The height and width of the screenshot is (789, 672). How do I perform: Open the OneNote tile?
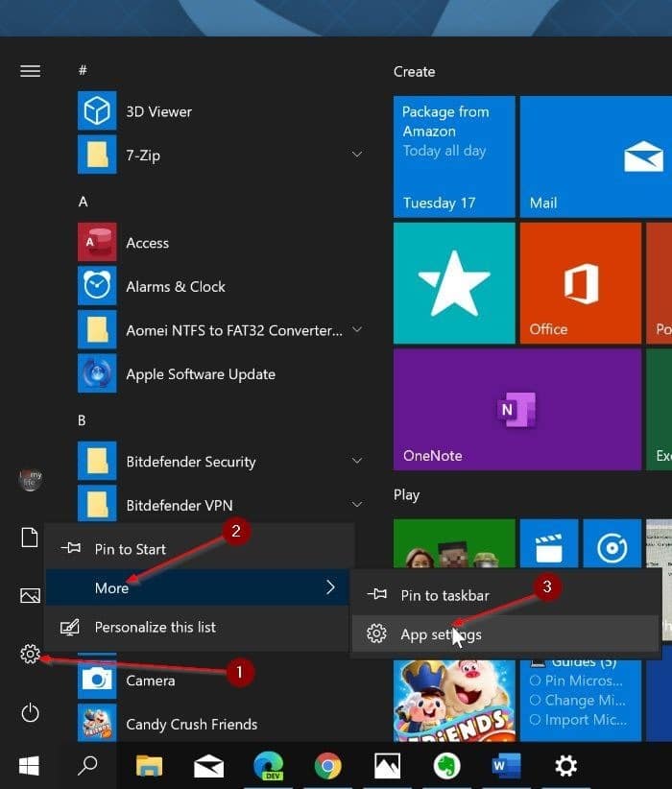517,410
